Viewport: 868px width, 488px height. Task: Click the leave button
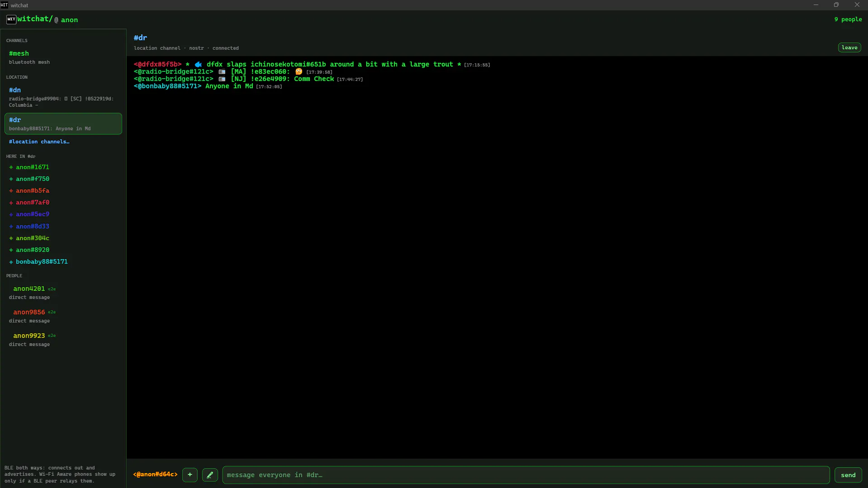[849, 47]
